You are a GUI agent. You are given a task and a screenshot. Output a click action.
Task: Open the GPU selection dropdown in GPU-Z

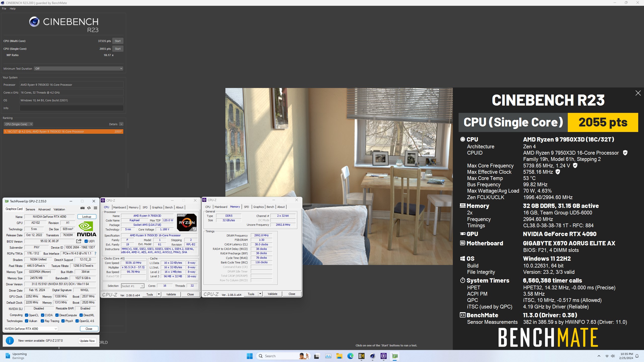coord(31,329)
